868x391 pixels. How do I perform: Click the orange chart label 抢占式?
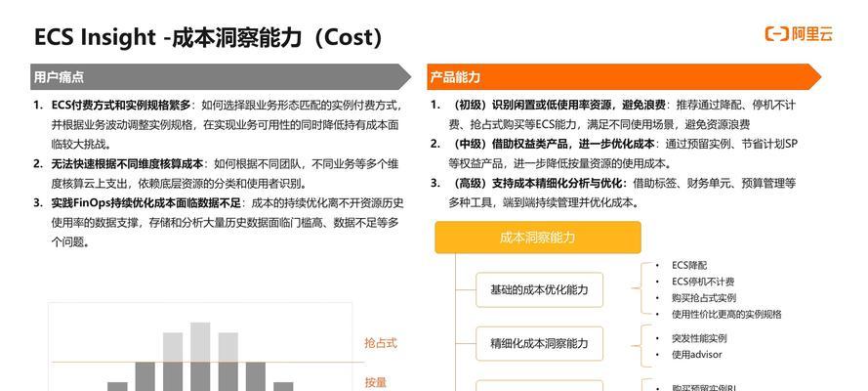(x=381, y=343)
